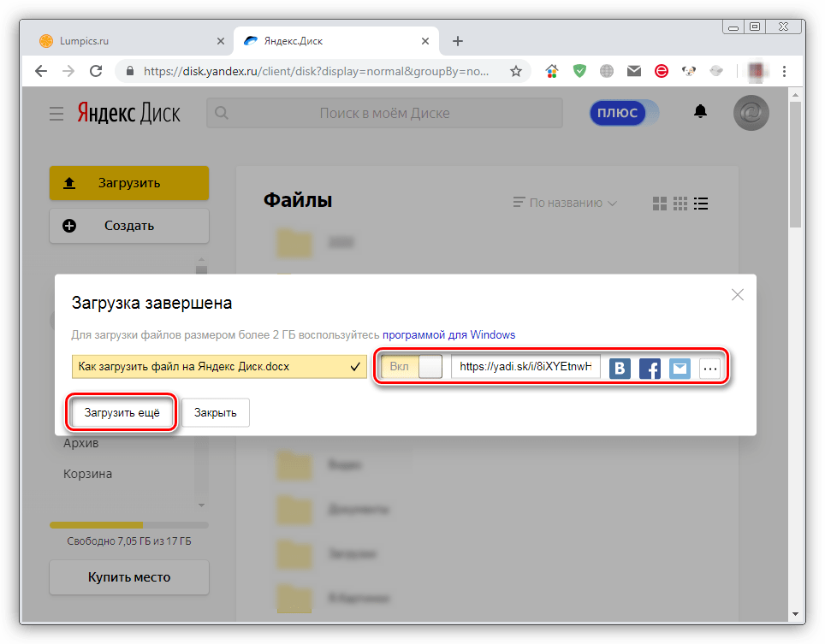This screenshot has width=825, height=644.
Task: Click yellow Загрузить upload button
Action: (x=129, y=183)
